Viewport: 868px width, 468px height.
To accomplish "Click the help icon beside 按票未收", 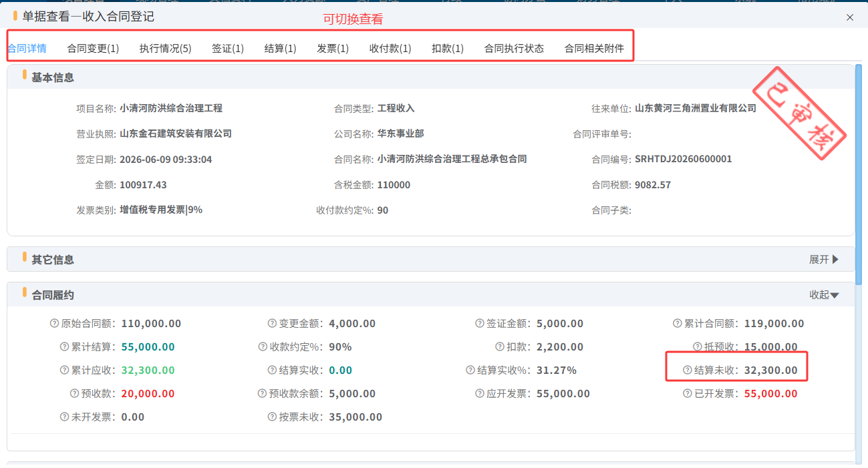I will click(x=272, y=417).
